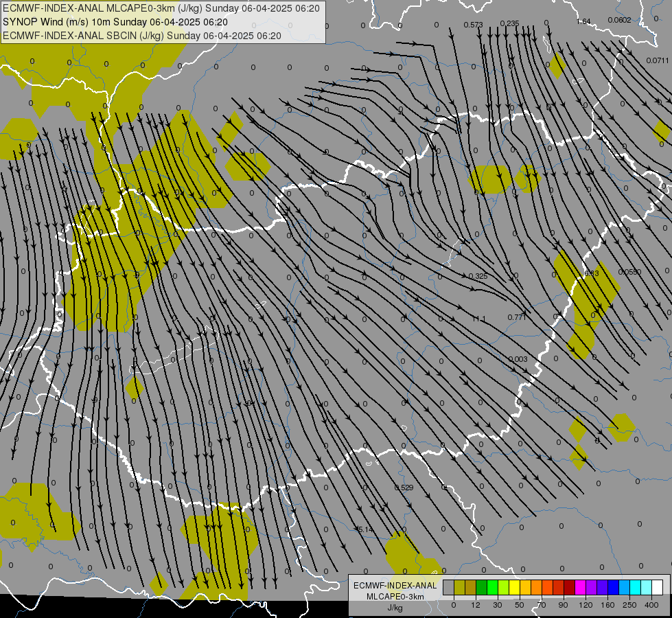Click the map value 6.83

(x=592, y=273)
